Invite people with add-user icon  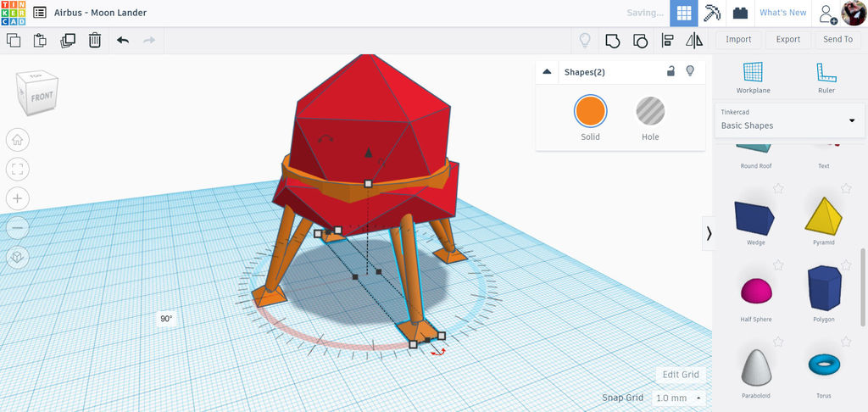pos(827,14)
